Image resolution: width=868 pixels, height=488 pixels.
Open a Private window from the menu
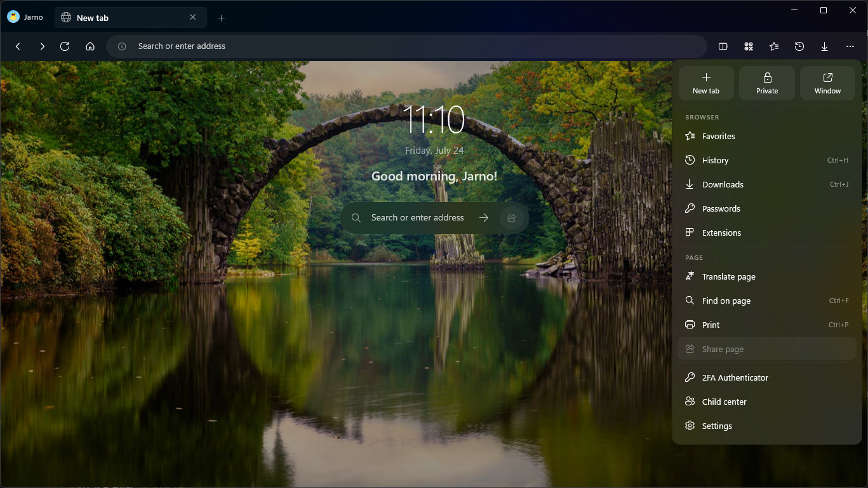pos(767,83)
